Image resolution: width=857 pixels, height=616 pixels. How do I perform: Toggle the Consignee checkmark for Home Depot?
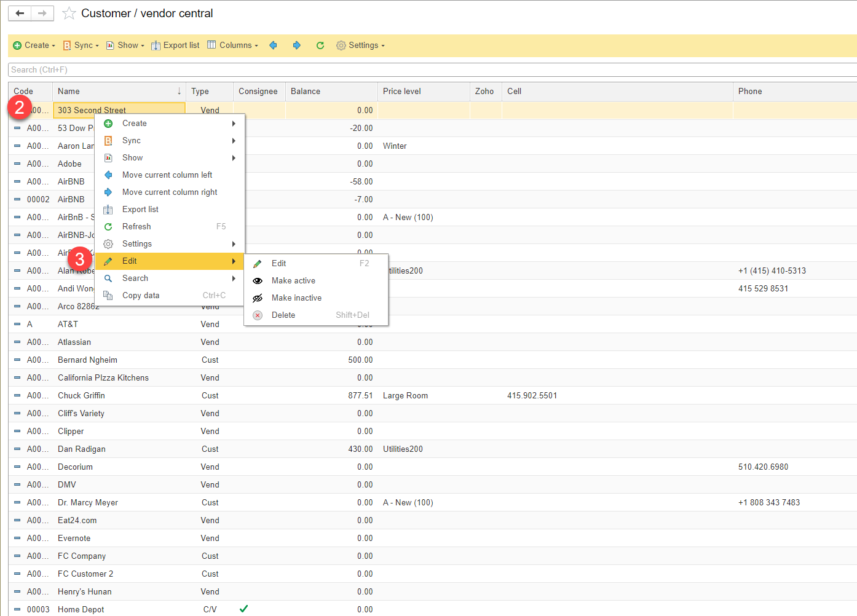[x=243, y=609]
